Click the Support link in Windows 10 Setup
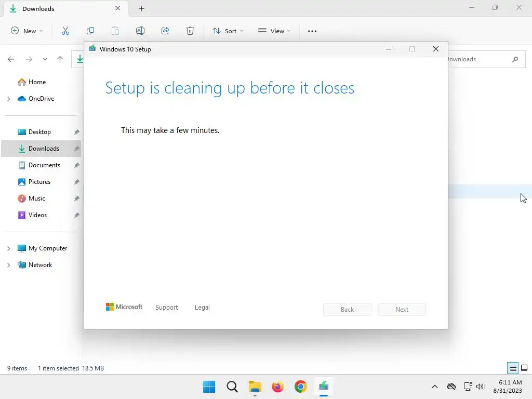Image resolution: width=532 pixels, height=399 pixels. point(167,308)
